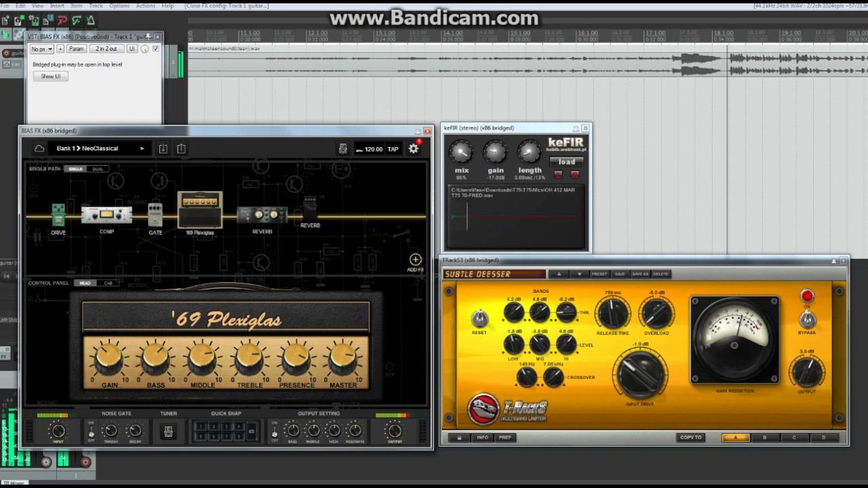Toggle the Noise Gate on/off switch

coord(91,430)
